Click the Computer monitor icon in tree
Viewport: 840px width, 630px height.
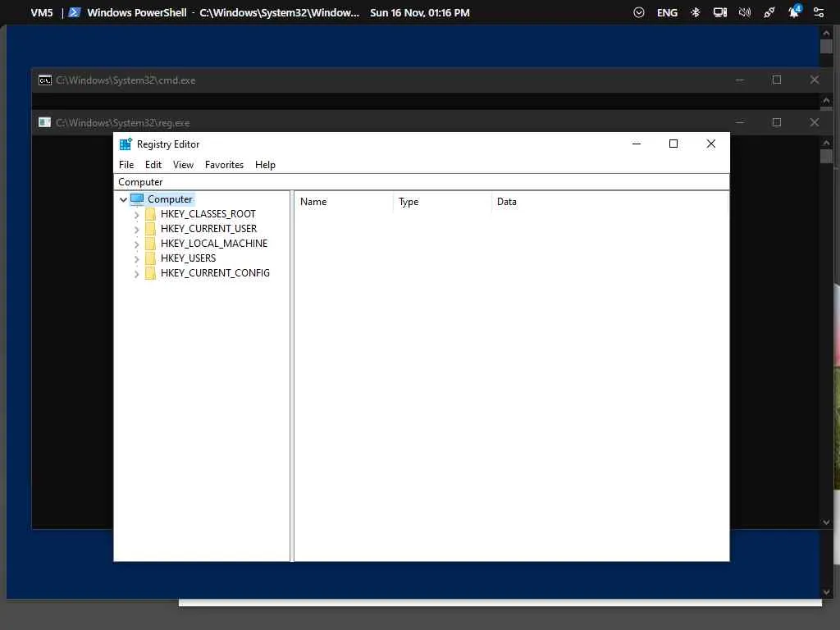pyautogui.click(x=137, y=199)
